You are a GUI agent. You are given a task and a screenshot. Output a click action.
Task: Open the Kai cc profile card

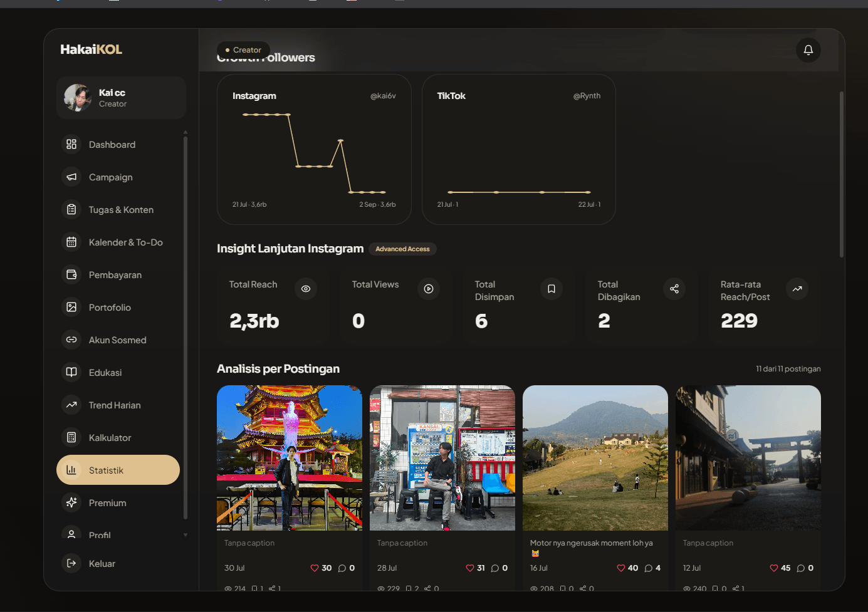[121, 98]
